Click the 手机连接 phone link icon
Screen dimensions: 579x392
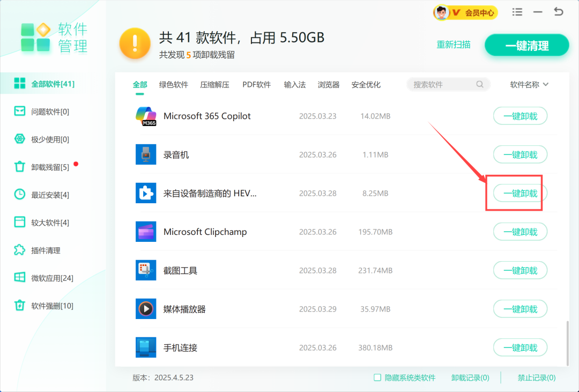click(x=146, y=347)
